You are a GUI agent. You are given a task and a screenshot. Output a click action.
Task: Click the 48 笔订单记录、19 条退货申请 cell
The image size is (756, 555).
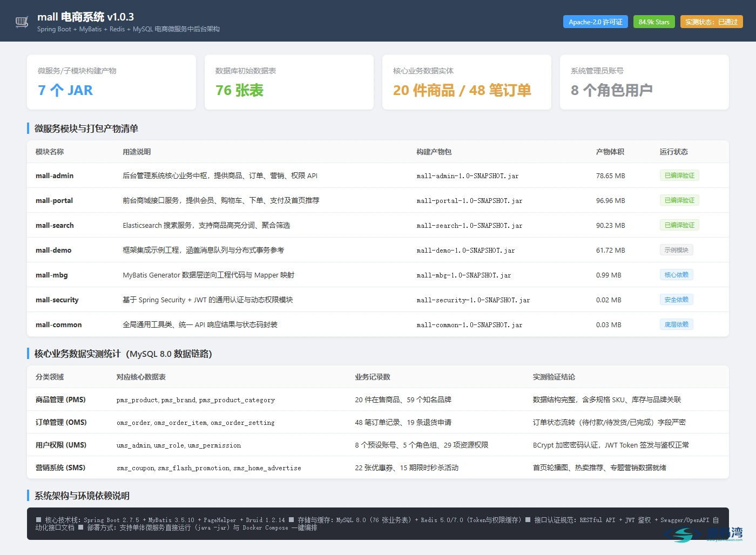point(403,422)
